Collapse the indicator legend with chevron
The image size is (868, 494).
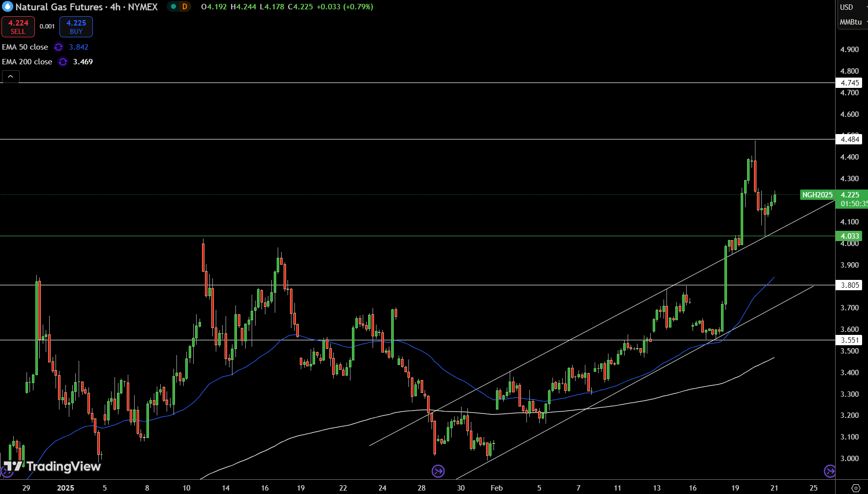click(x=11, y=77)
